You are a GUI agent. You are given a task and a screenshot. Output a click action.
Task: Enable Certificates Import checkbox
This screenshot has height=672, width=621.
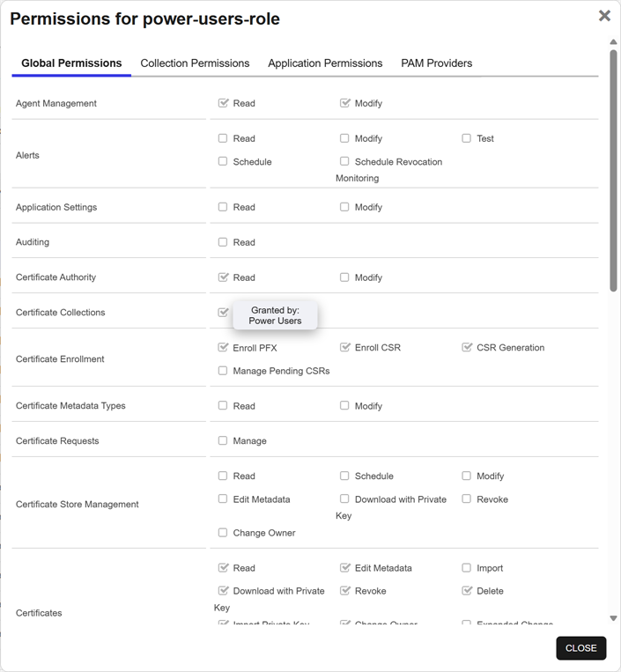tap(466, 567)
